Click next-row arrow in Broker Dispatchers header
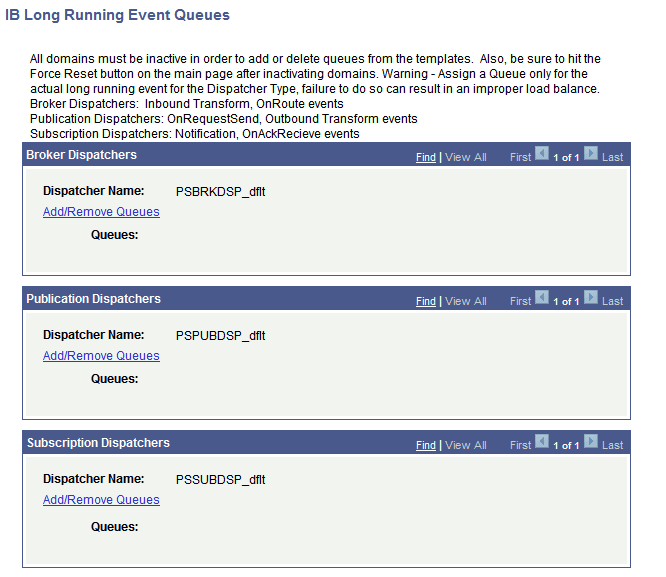This screenshot has width=666, height=577. pyautogui.click(x=590, y=153)
